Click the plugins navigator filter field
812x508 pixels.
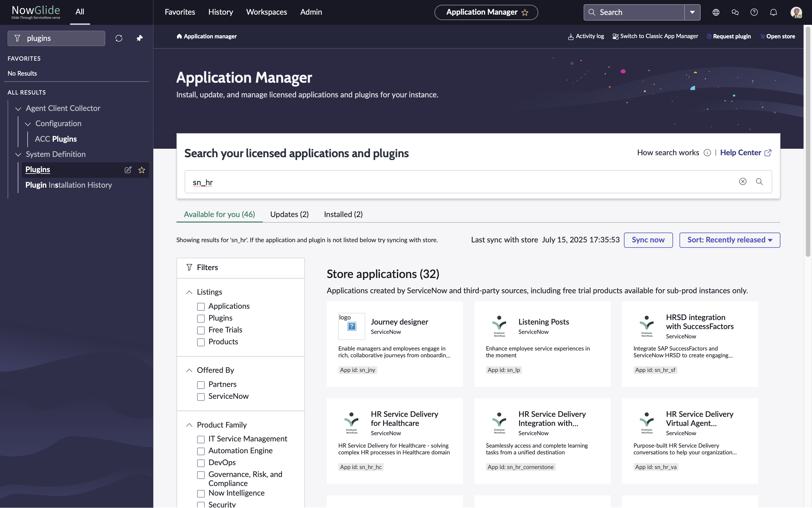(x=56, y=38)
